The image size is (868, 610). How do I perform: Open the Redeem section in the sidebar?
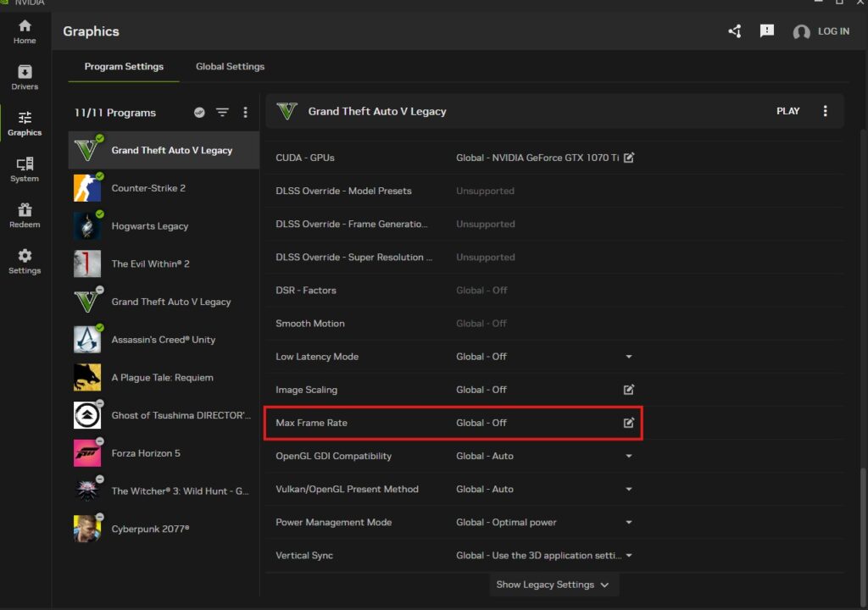25,216
